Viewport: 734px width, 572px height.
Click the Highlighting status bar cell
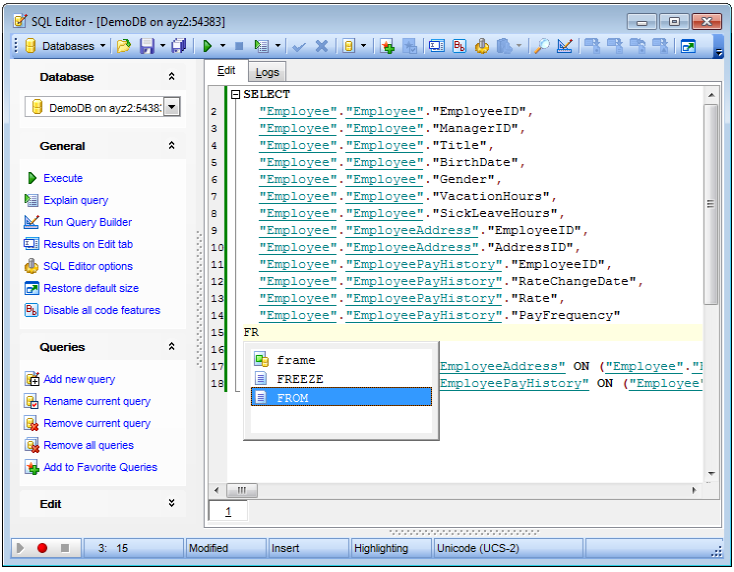(x=391, y=548)
